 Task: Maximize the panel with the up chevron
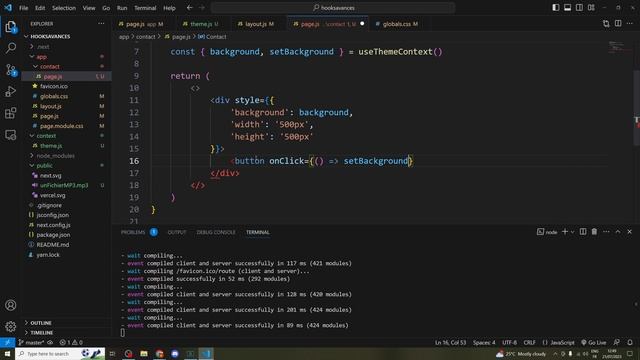(x=618, y=232)
